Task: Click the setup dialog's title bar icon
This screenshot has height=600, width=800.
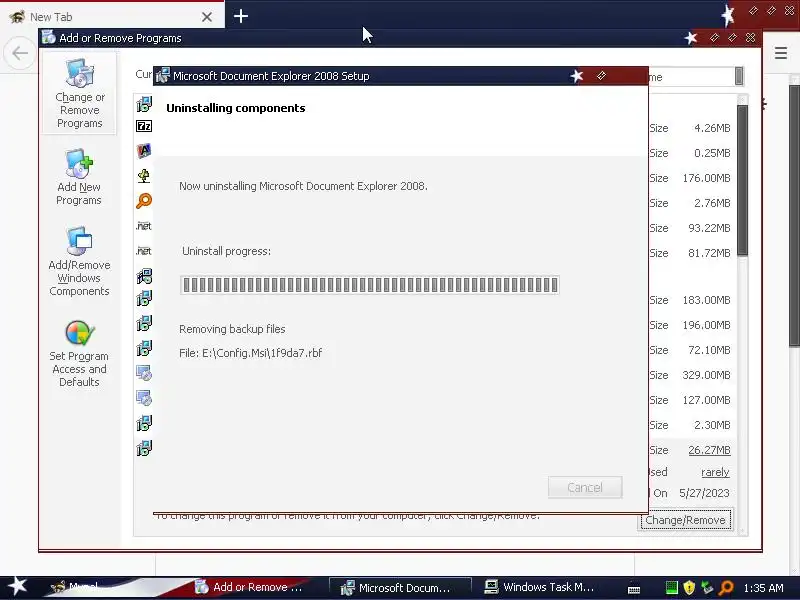Action: (163, 76)
